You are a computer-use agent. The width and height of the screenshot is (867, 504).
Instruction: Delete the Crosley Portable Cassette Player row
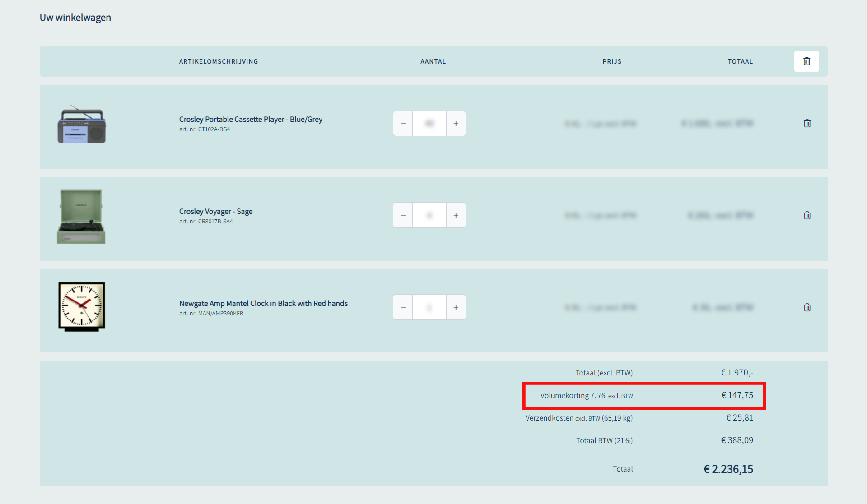[x=807, y=123]
